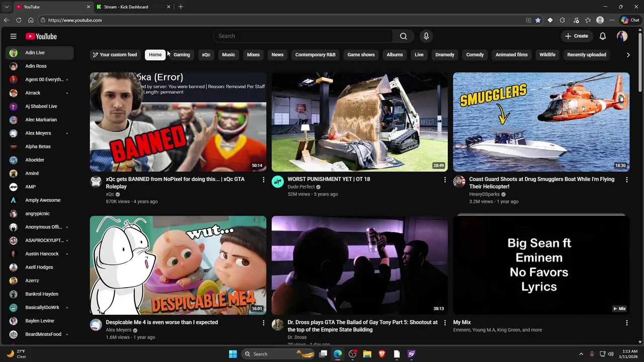This screenshot has width=644, height=362.
Task: Open the Windows Start button
Action: point(233,354)
